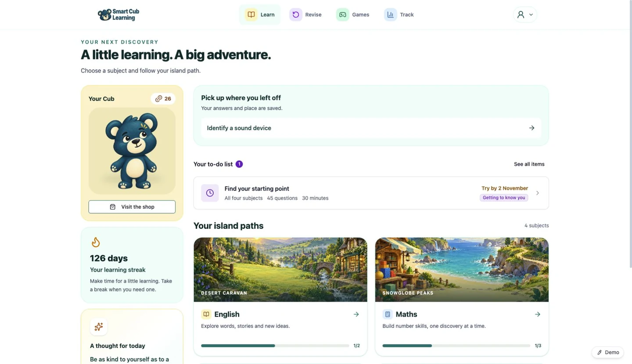The width and height of the screenshot is (632, 364).
Task: Click the cub bear avatar picture
Action: [x=132, y=151]
